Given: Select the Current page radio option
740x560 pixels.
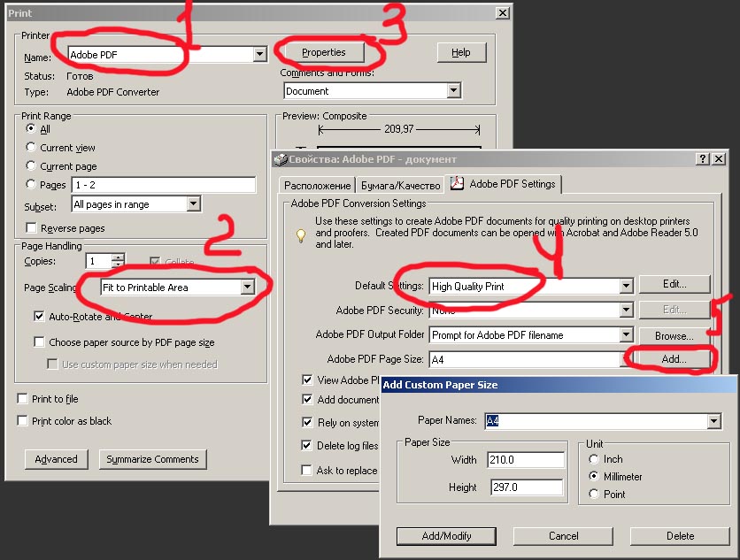Looking at the screenshot, I should (31, 165).
